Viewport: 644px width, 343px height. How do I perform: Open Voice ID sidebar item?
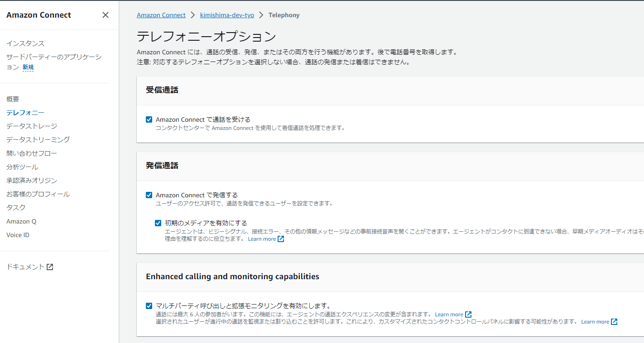click(x=18, y=235)
